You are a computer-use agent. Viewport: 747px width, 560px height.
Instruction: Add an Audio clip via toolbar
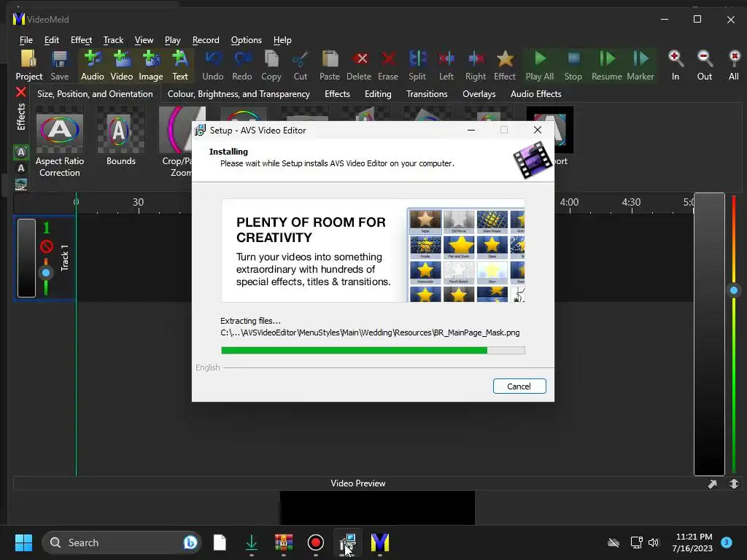tap(93, 65)
